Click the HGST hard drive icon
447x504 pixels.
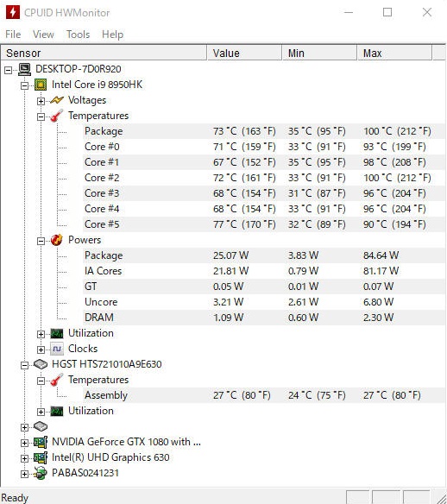point(41,364)
